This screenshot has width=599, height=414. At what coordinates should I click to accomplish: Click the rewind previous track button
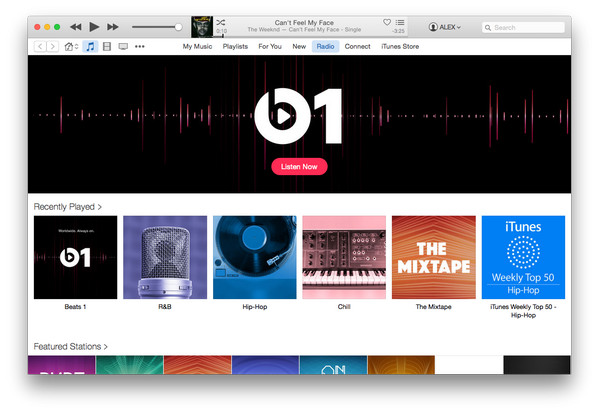tap(76, 27)
